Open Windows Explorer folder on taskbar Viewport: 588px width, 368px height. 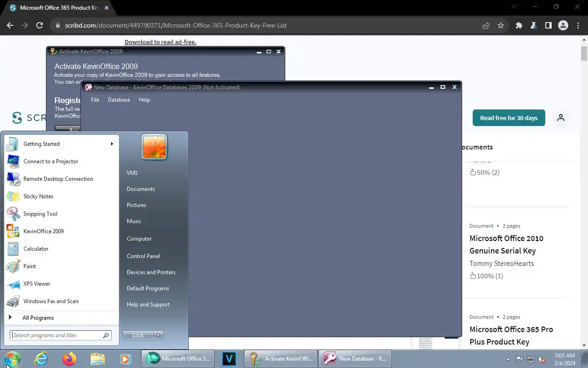tap(97, 359)
